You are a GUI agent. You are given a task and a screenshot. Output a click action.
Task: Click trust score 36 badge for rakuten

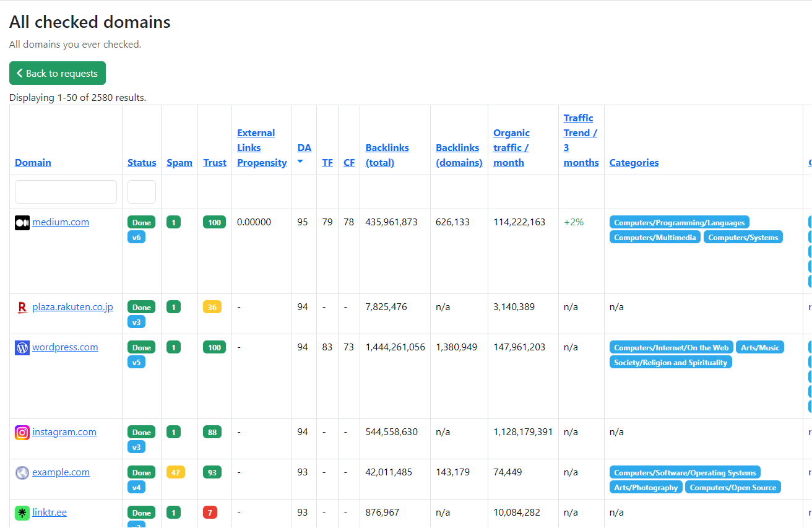coord(212,307)
